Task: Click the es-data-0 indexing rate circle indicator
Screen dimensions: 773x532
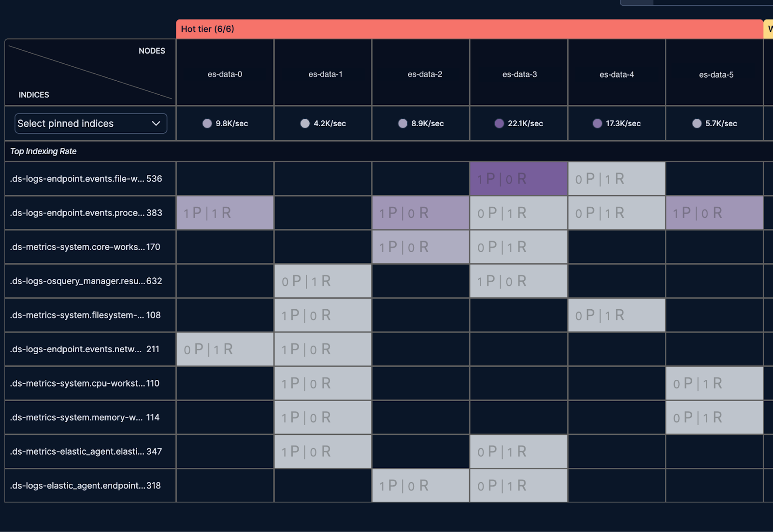Action: [207, 123]
